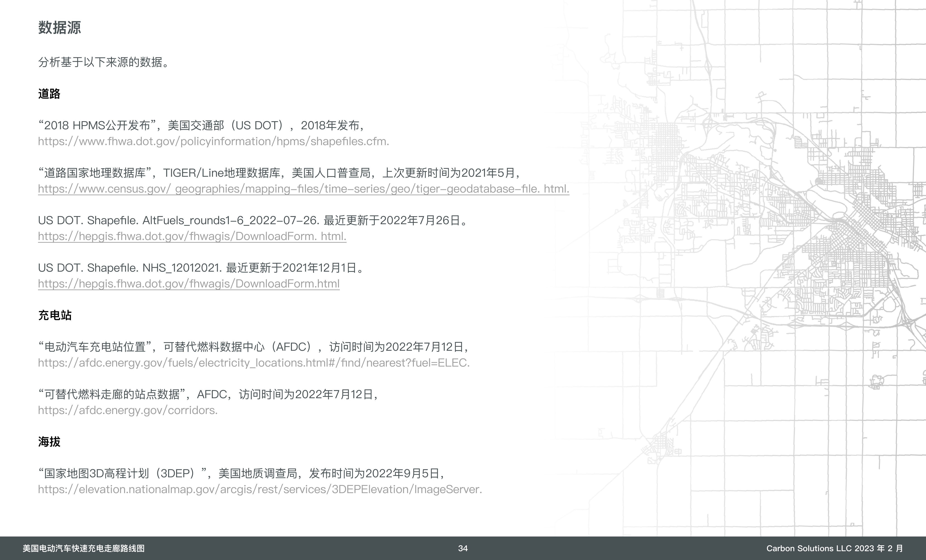Open the afdc.energy.gov/corridors link
This screenshot has height=560, width=926.
(x=128, y=410)
